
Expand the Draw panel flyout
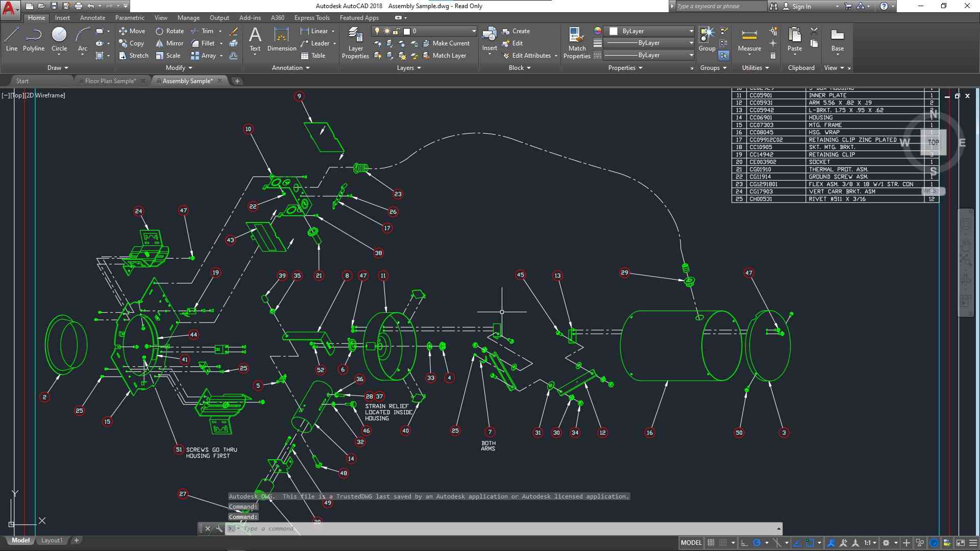[58, 68]
